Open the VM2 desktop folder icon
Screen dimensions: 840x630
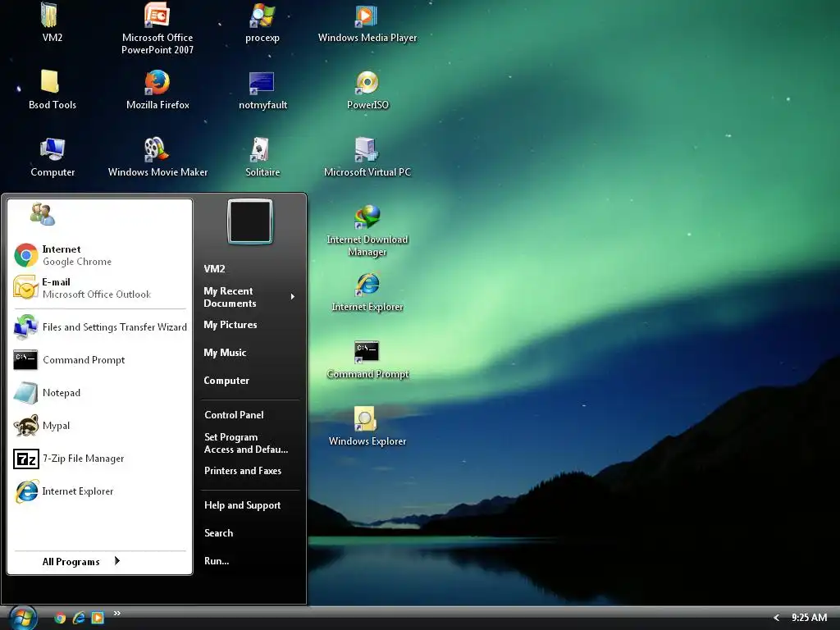click(x=52, y=22)
